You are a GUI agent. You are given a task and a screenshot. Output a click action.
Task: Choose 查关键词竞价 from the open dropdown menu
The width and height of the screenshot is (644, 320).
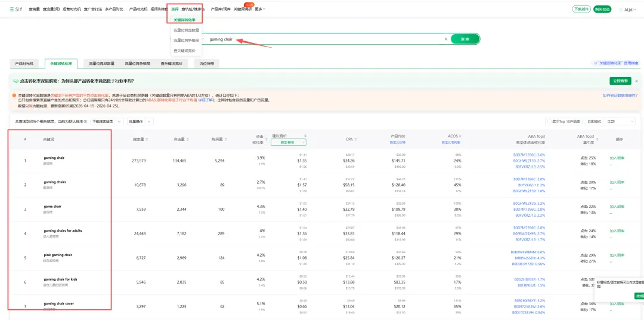tap(184, 51)
